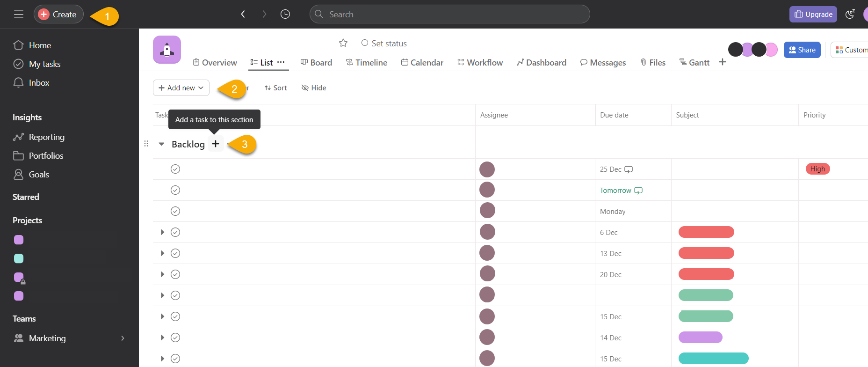Click the history clock icon
The width and height of the screenshot is (868, 367).
click(285, 15)
